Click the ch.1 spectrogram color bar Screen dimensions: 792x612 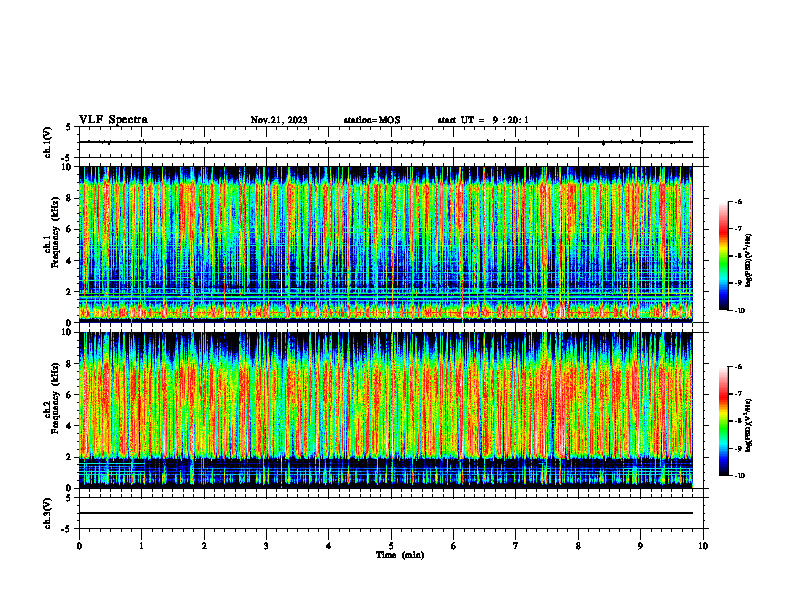723,256
